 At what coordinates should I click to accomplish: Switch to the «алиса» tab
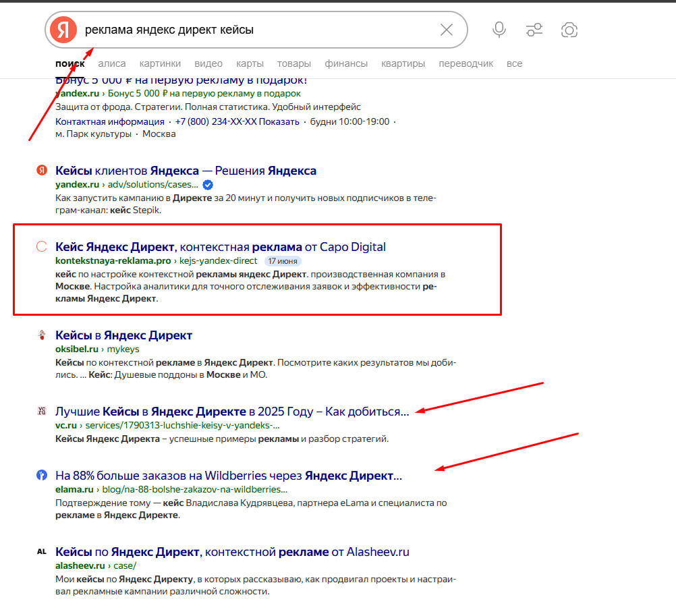[x=112, y=63]
